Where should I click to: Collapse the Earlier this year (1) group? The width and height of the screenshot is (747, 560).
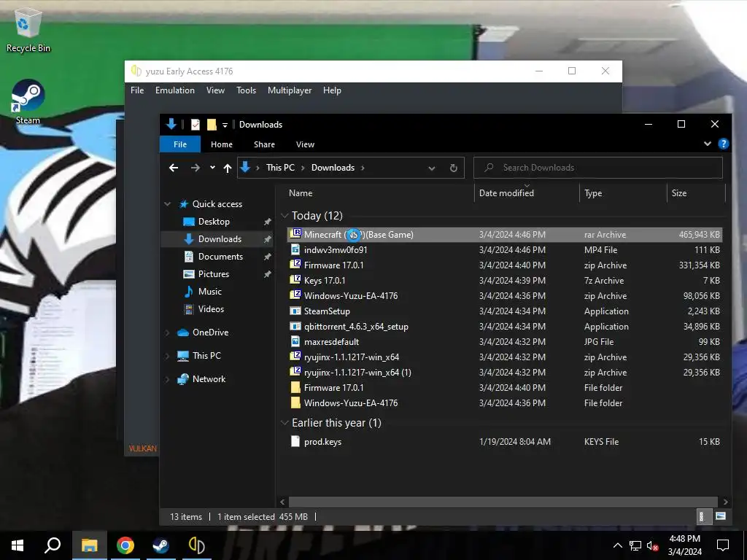[285, 423]
